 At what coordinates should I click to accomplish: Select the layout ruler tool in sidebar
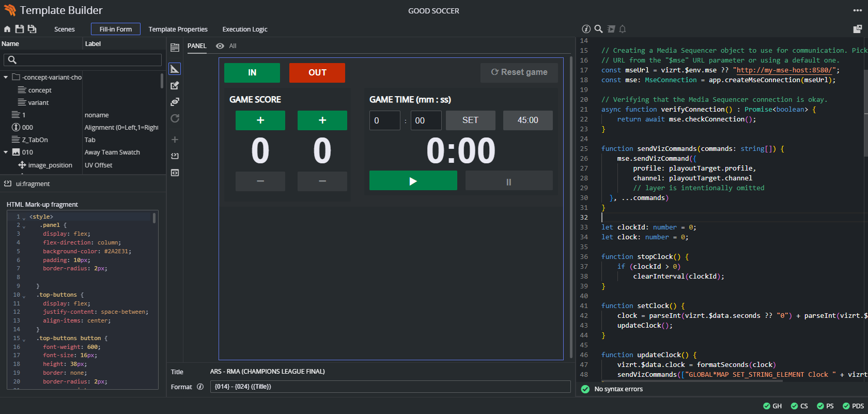175,69
